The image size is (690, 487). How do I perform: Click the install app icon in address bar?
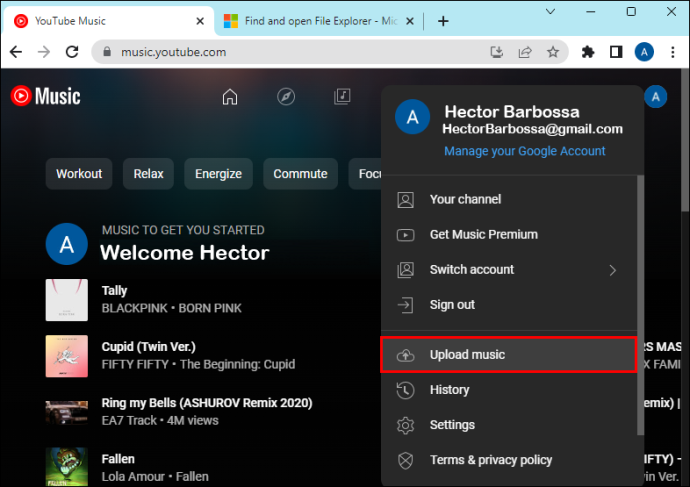click(x=497, y=52)
